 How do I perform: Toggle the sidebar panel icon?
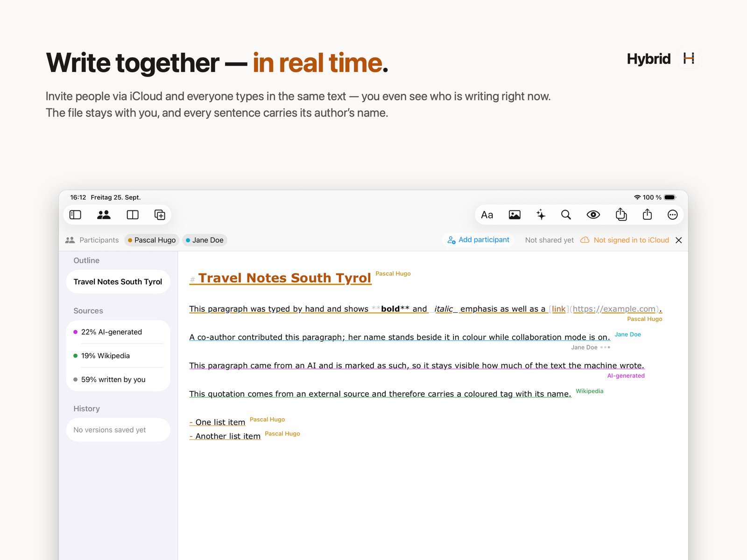tap(75, 215)
